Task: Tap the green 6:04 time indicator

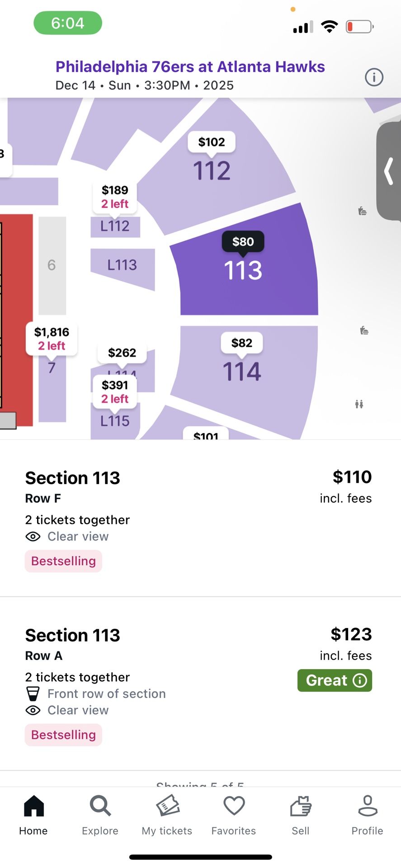Action: [x=67, y=22]
